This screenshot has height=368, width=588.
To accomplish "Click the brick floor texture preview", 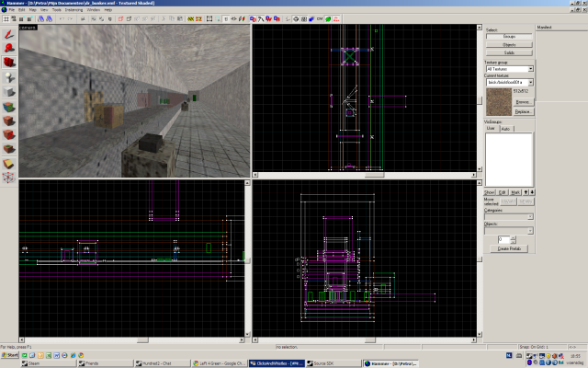I will tap(497, 101).
